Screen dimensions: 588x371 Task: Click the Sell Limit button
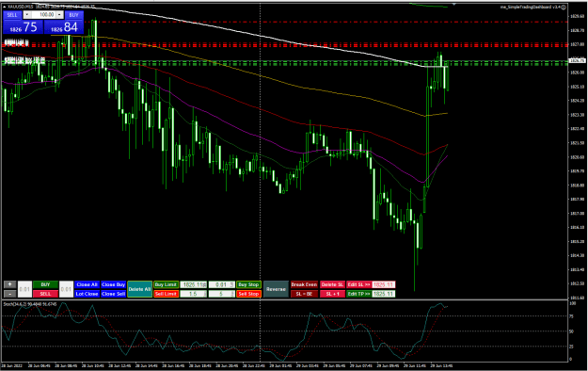[x=166, y=294]
